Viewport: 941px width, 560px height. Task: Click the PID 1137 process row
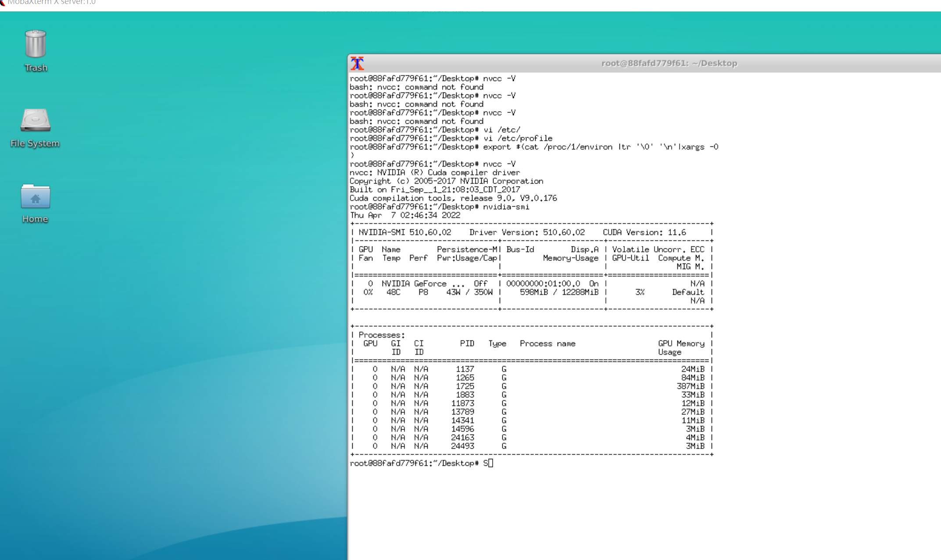pos(465,369)
